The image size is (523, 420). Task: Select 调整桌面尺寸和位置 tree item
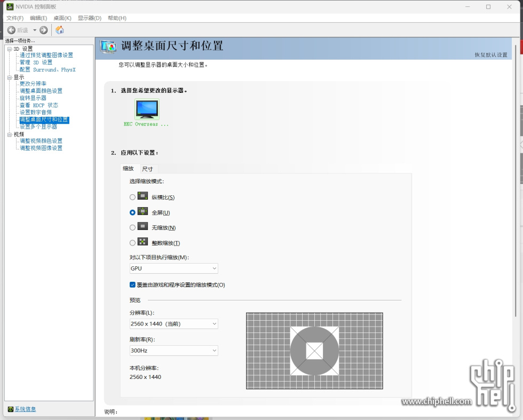click(x=44, y=120)
